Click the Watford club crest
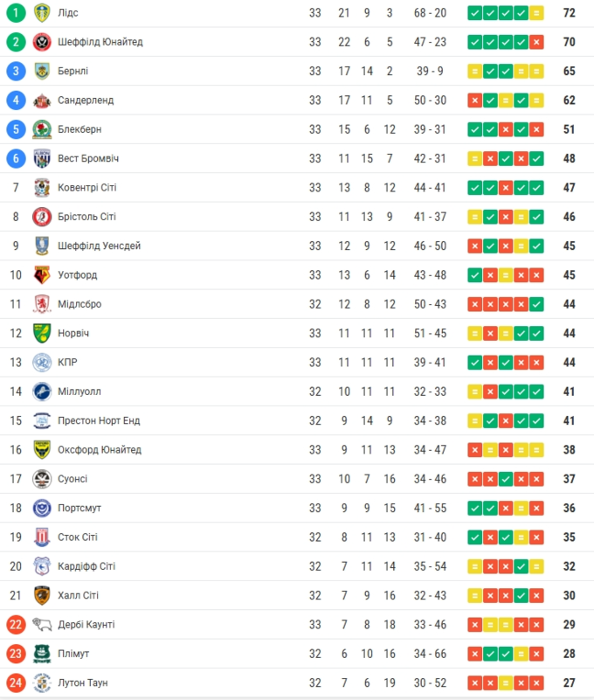This screenshot has width=594, height=700. (41, 274)
